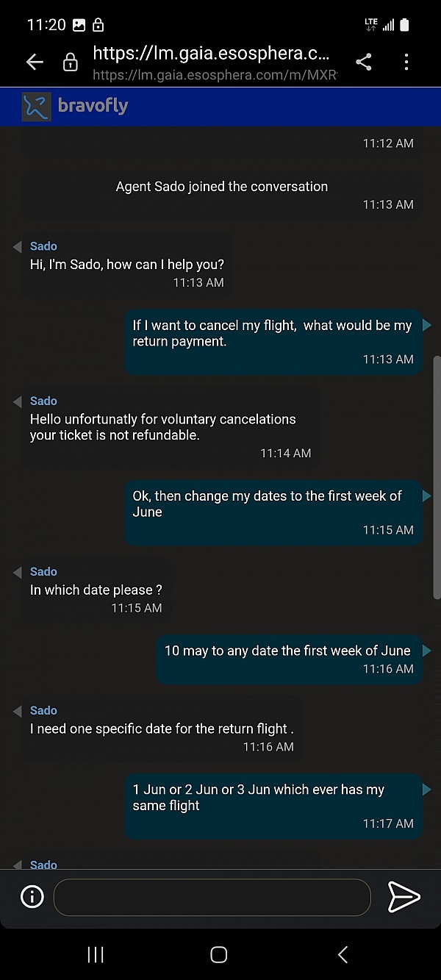This screenshot has width=441, height=980.
Task: Open the three-dot browser menu
Action: pyautogui.click(x=406, y=62)
